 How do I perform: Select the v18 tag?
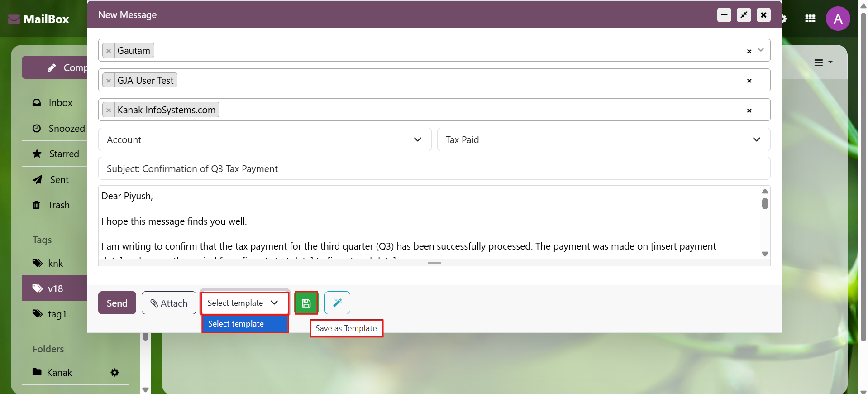tap(54, 288)
